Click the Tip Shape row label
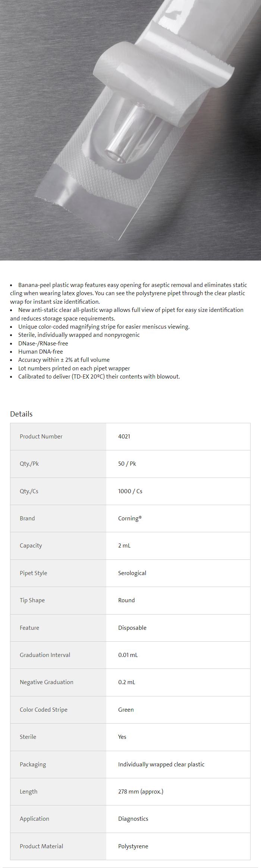Viewport: 261px width, 868px height. [32, 600]
